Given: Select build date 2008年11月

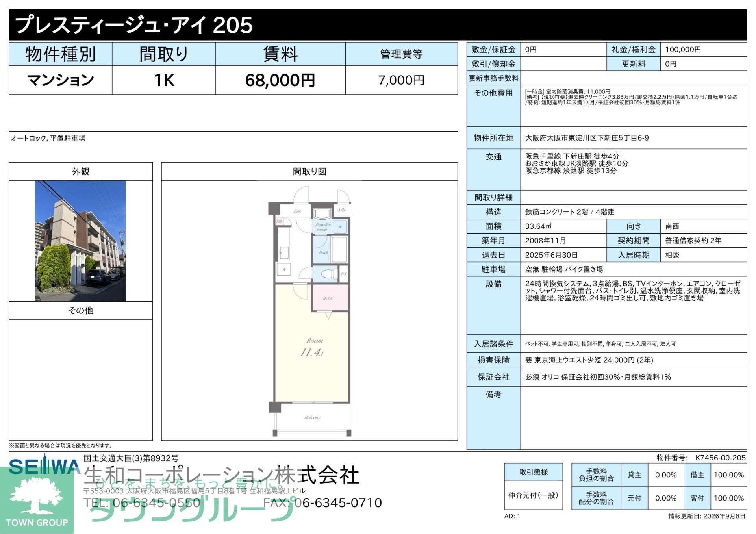Looking at the screenshot, I should coord(545,241).
